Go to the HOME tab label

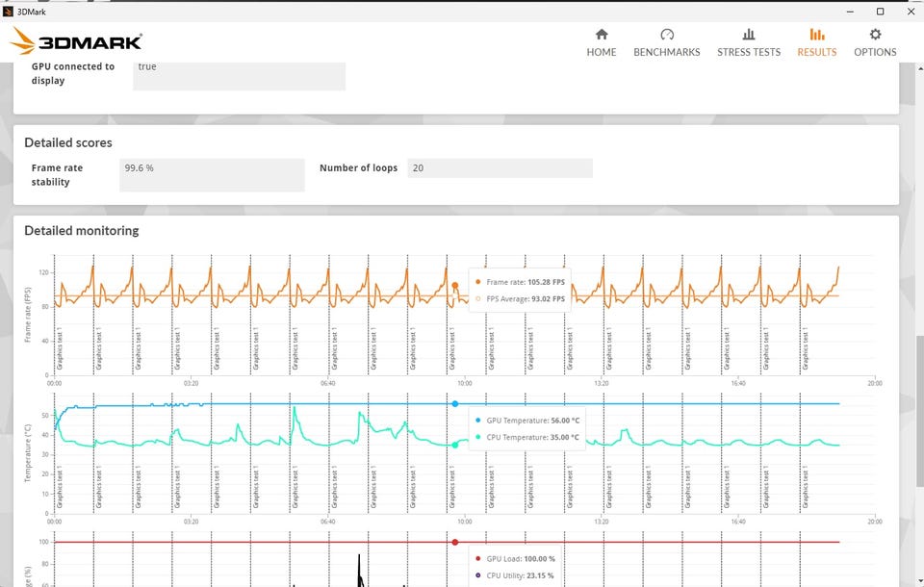(601, 52)
